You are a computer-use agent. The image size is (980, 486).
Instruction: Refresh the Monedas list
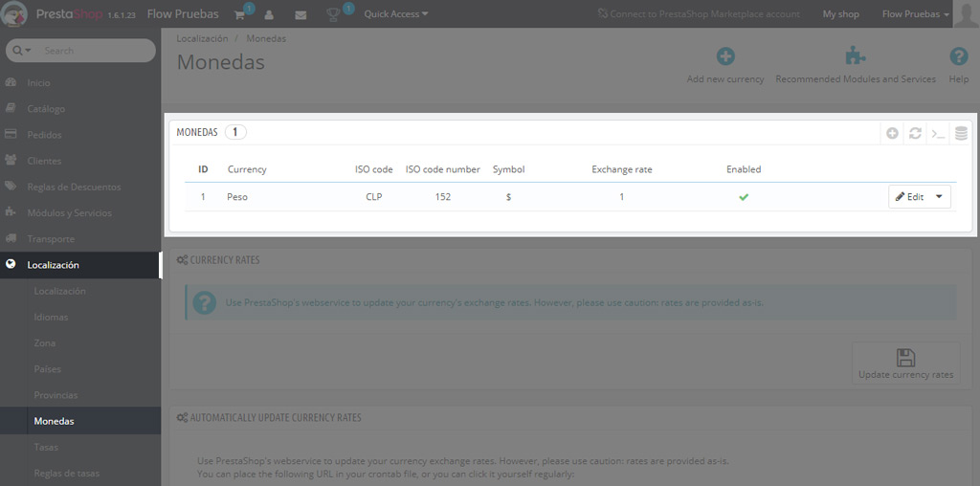915,133
